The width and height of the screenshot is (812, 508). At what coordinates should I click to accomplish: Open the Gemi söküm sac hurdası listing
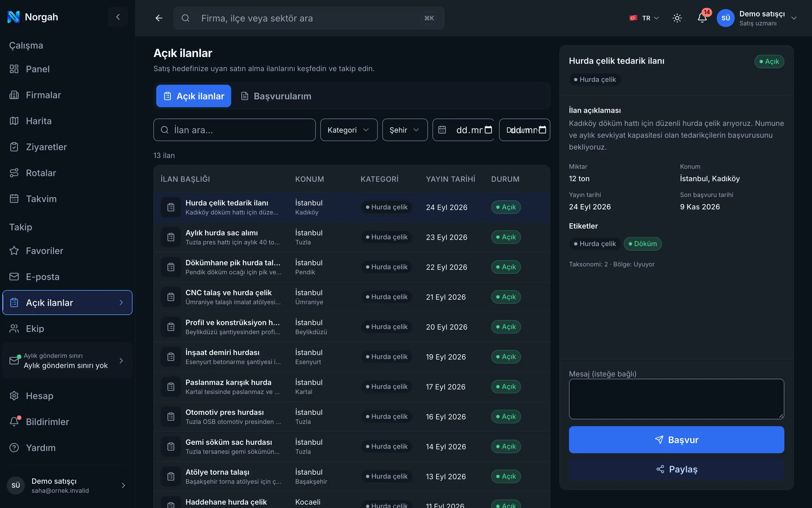click(x=352, y=446)
